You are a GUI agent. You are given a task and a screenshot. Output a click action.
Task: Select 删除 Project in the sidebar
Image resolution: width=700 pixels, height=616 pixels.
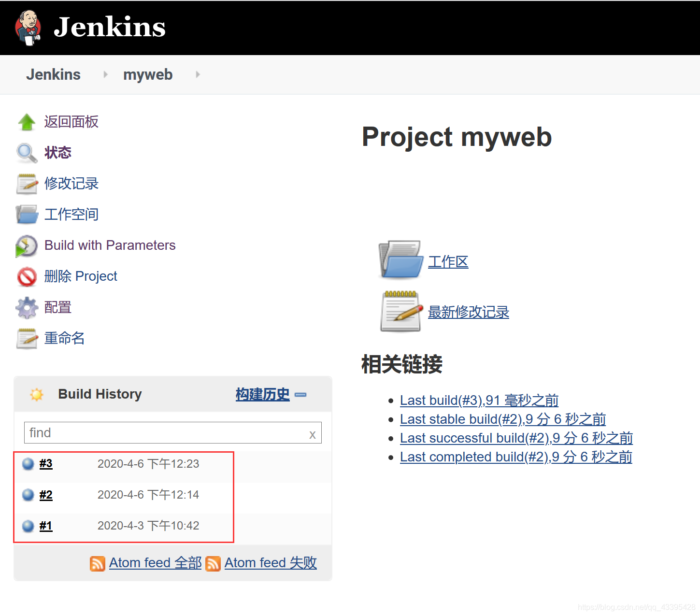(x=81, y=276)
